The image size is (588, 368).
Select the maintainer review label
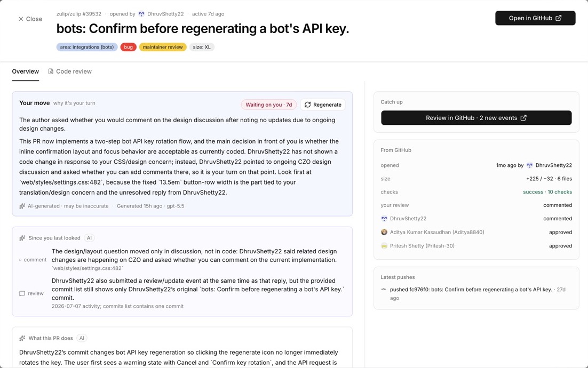(x=163, y=47)
